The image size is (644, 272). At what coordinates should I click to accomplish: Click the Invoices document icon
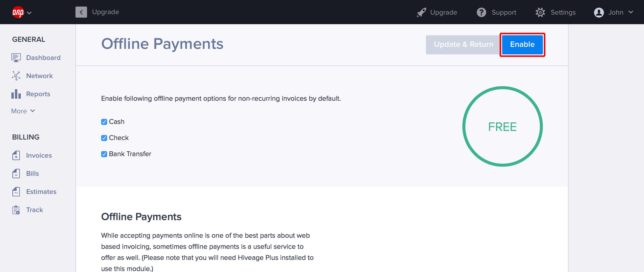coord(16,155)
